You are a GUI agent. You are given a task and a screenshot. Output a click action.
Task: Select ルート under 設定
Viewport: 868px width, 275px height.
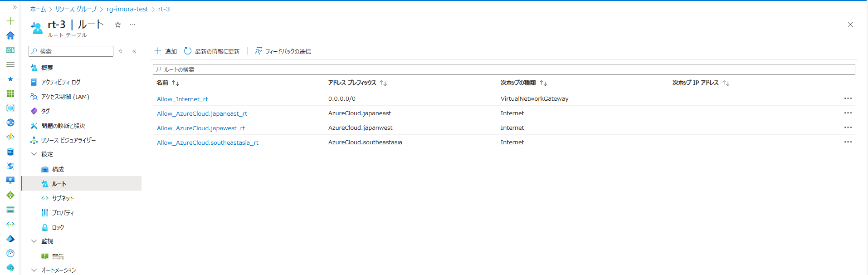(82, 184)
